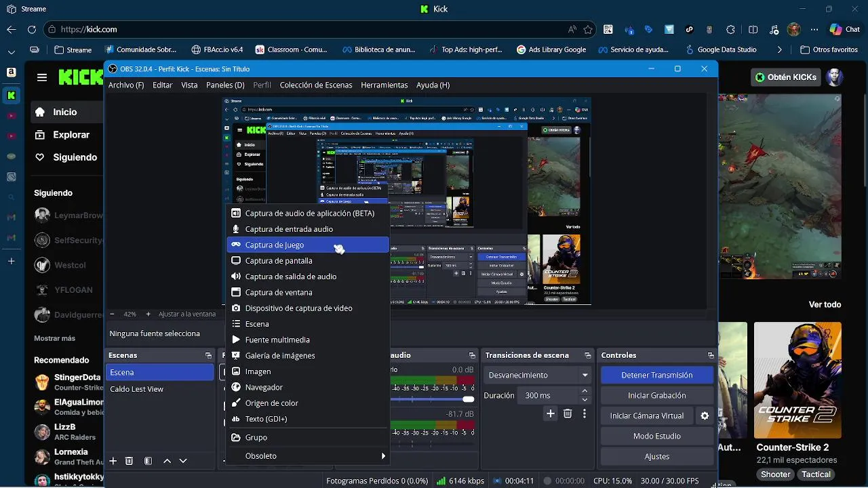Click Iniciar Cámara Virtual button
Screen dimensions: 868x488
click(647, 415)
